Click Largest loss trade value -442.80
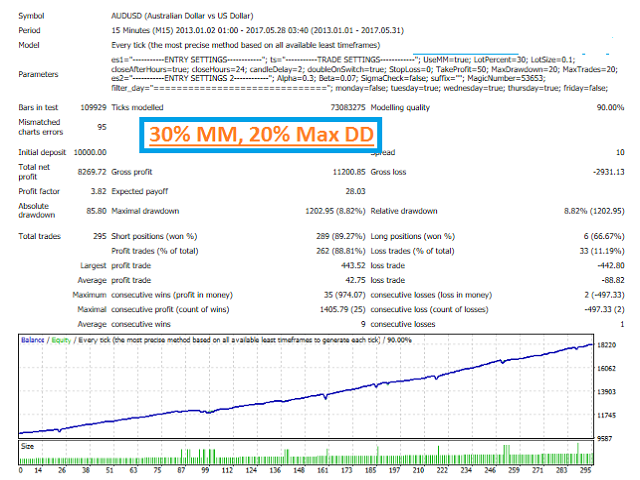Screen dimensions: 640x480 click(x=611, y=266)
